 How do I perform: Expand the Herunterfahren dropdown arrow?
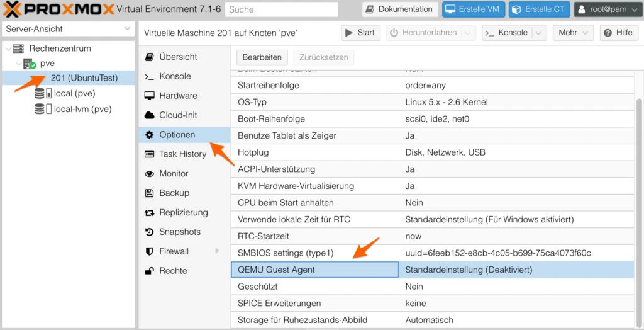pyautogui.click(x=467, y=33)
